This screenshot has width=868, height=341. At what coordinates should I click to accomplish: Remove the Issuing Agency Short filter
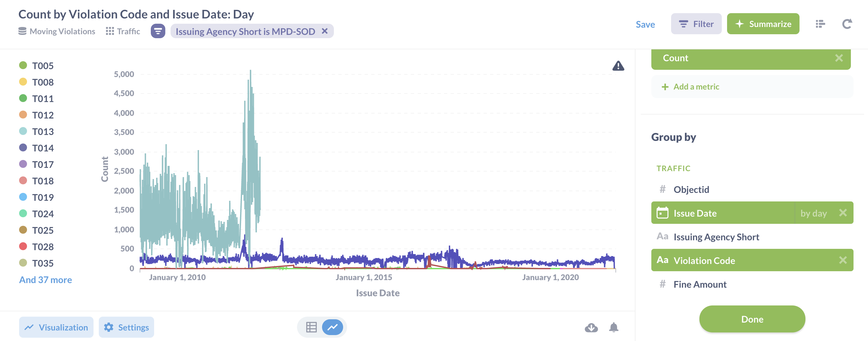point(324,31)
